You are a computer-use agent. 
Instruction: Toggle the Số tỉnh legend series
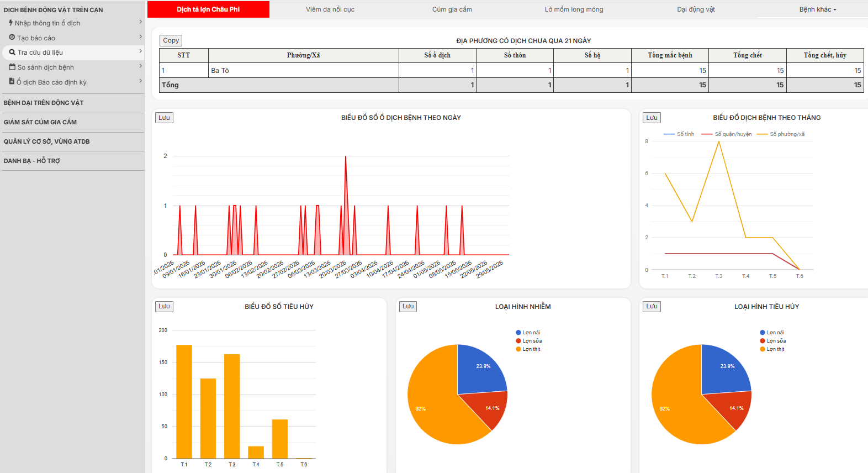tap(679, 134)
